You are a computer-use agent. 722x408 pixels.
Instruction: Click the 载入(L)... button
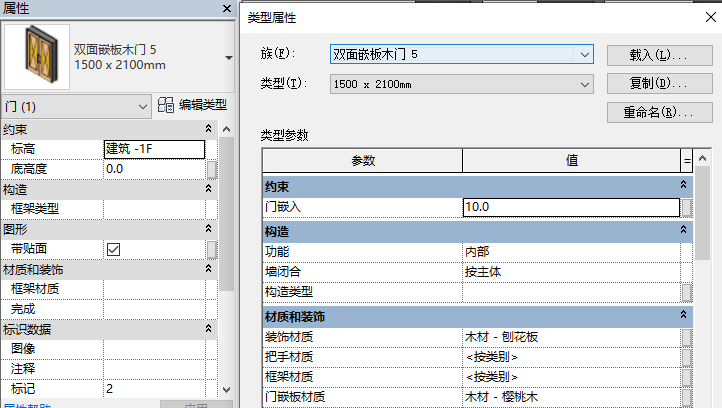[x=659, y=55]
